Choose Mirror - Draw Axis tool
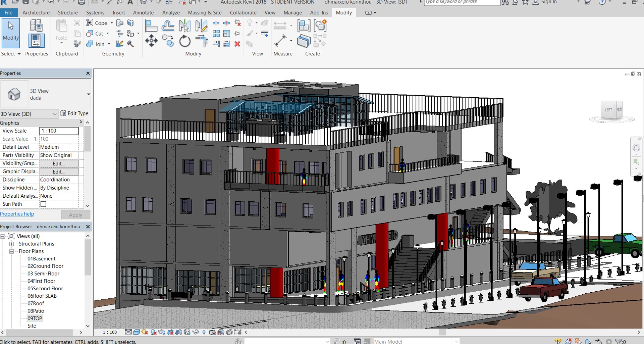 [x=201, y=26]
